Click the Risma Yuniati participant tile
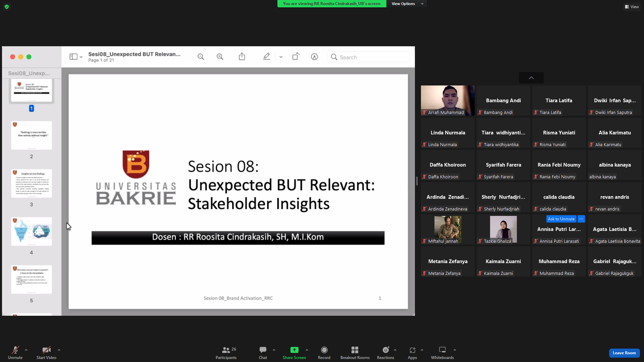Screen dimensions: 644x362 tap(559, 133)
